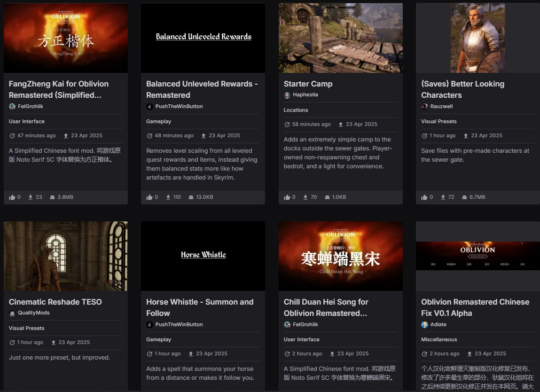Open FangZheng Kai mod thumbnail image
The width and height of the screenshot is (540, 392).
pos(66,38)
